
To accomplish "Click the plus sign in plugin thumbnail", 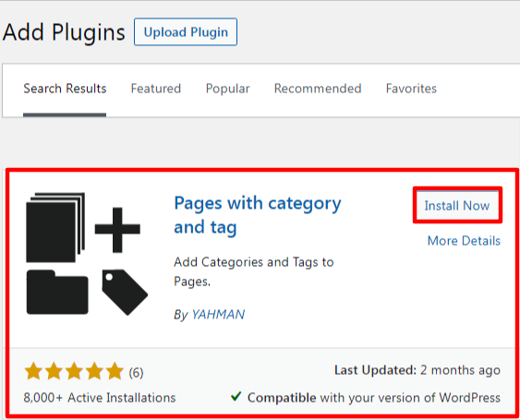I will 117,230.
